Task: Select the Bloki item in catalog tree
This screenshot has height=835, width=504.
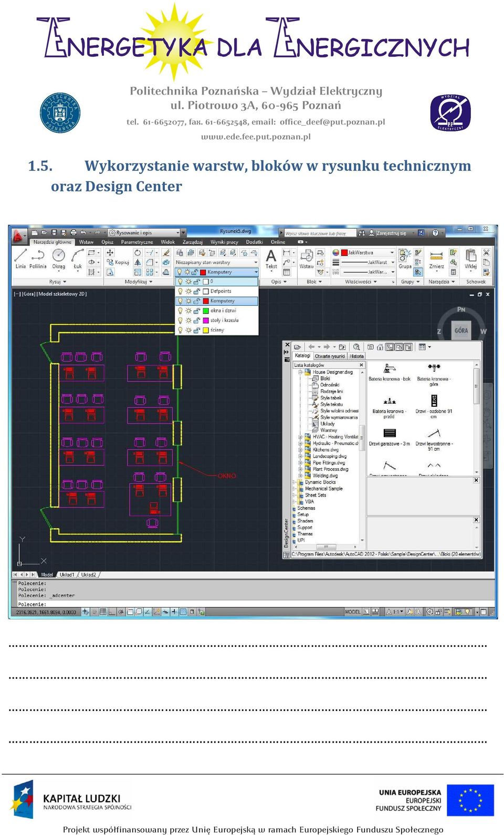Action: coord(325,378)
